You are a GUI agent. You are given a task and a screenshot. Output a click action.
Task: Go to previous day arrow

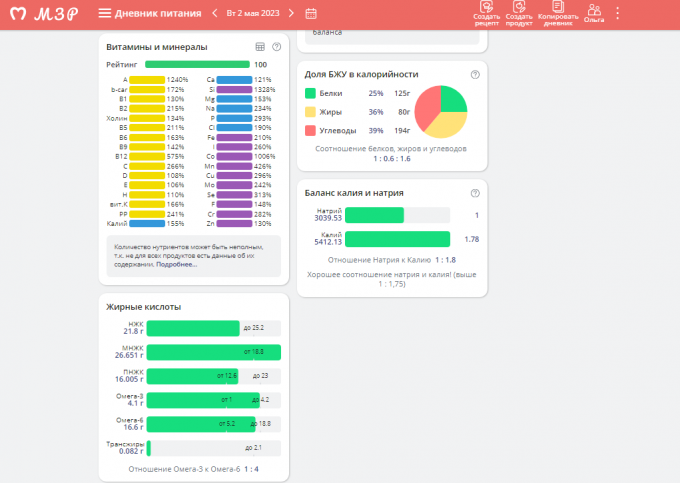(214, 14)
